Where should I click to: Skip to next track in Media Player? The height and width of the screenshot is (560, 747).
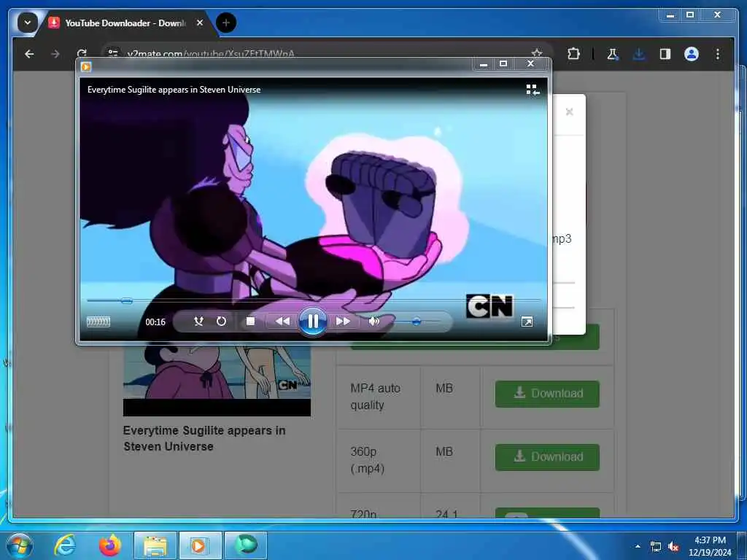coord(343,322)
